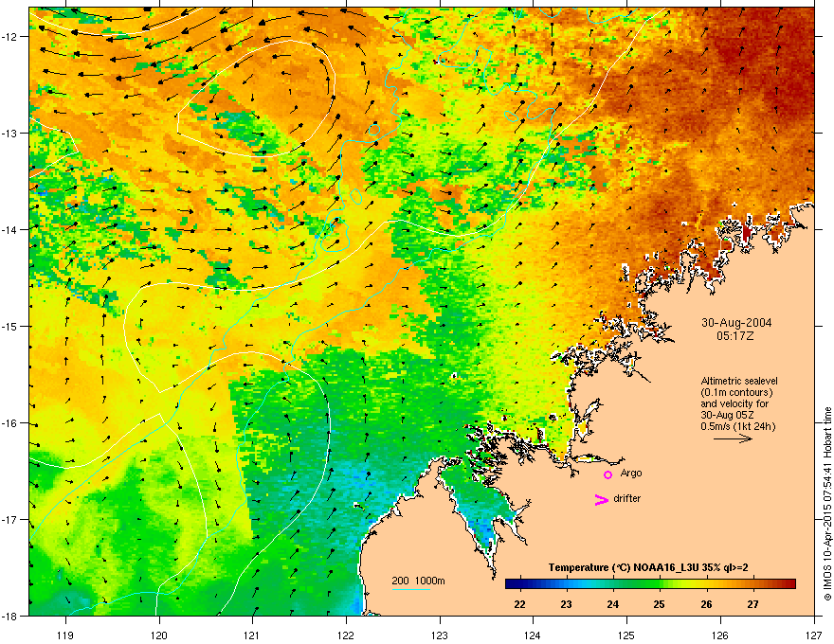
Task: Click the -13 latitude axis label
Action: [9, 134]
